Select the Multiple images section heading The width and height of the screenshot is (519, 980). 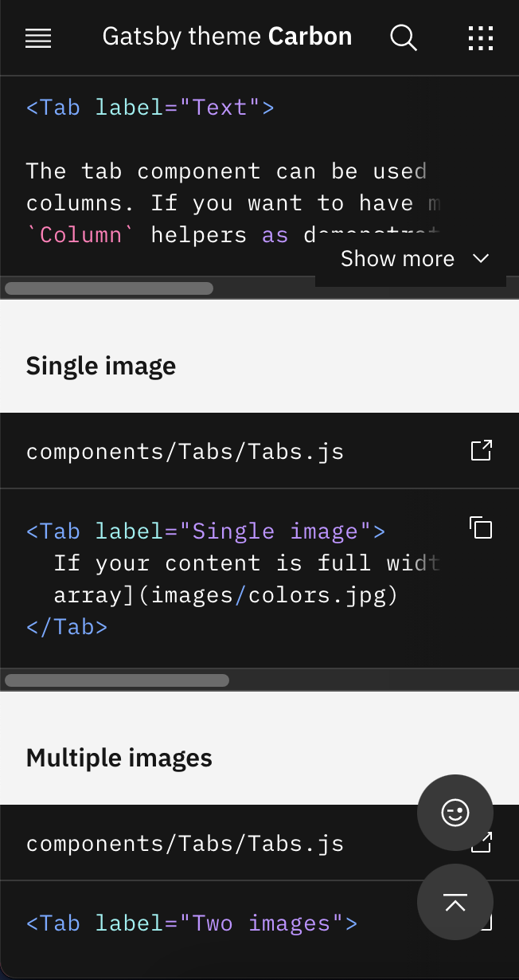tap(119, 757)
